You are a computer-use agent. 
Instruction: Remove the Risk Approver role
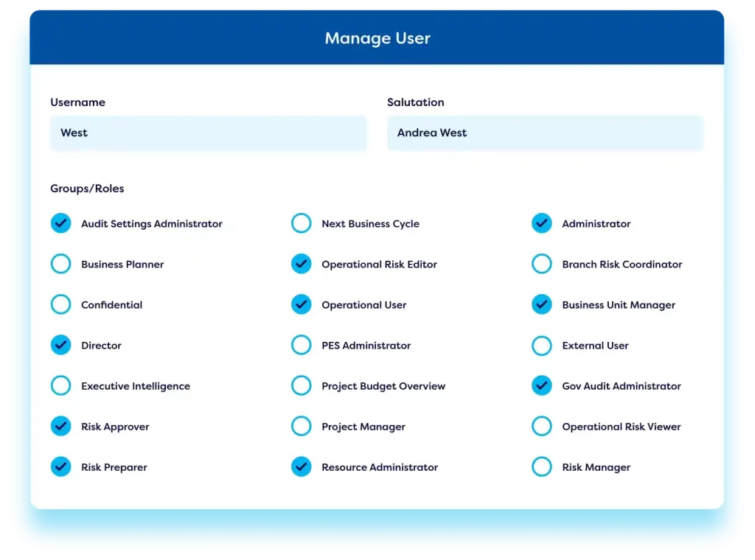60,426
